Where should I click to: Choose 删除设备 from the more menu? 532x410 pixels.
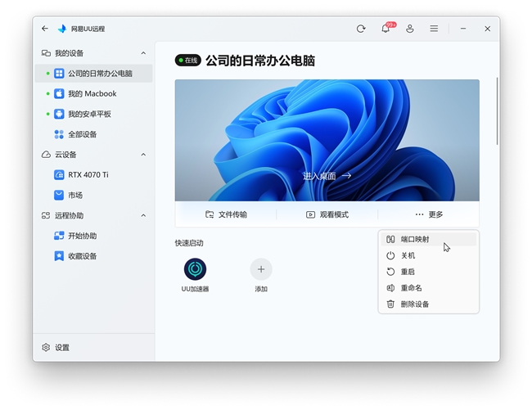click(429, 304)
